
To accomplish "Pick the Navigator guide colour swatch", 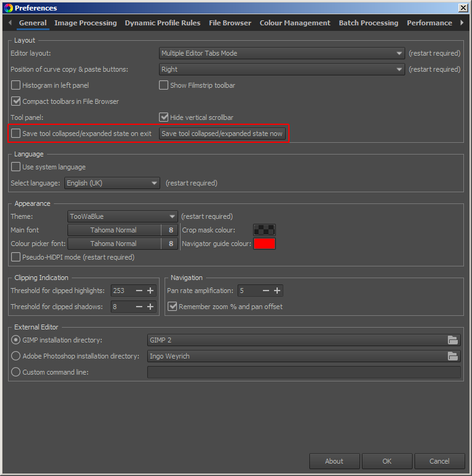I will click(264, 244).
